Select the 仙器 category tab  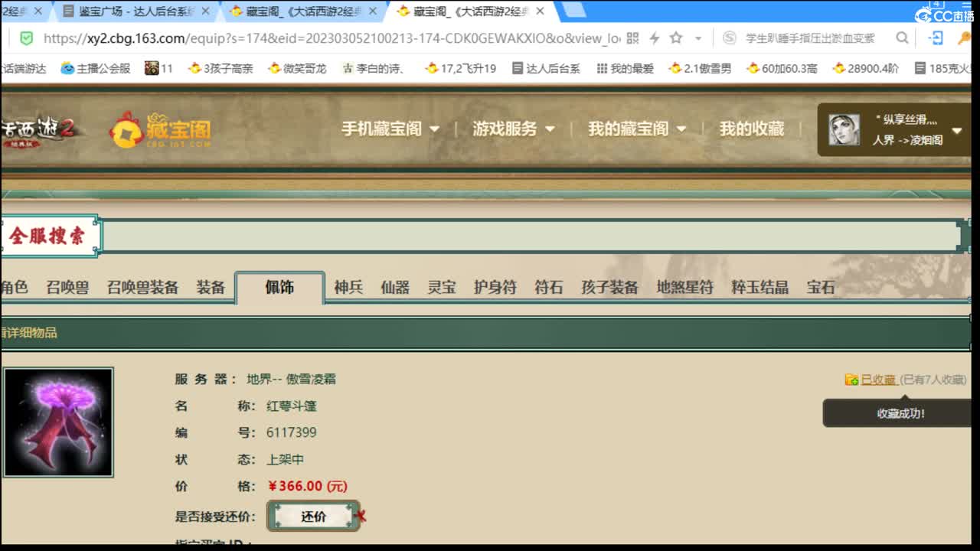coord(395,288)
